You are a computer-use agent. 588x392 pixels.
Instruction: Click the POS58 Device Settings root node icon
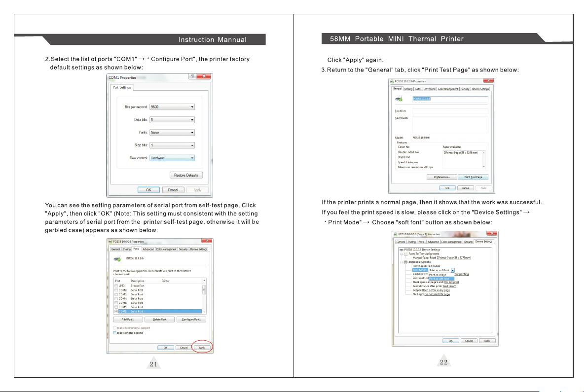(x=401, y=249)
